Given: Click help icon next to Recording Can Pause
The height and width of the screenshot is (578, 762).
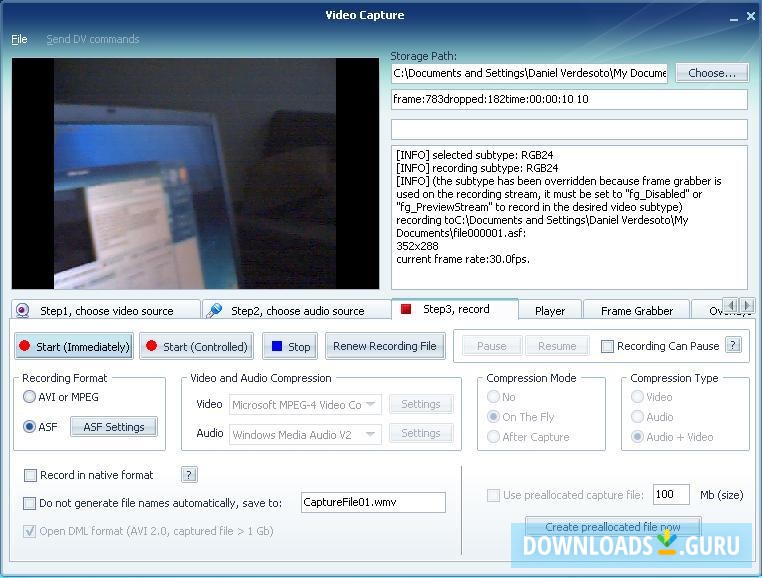Looking at the screenshot, I should coord(733,345).
